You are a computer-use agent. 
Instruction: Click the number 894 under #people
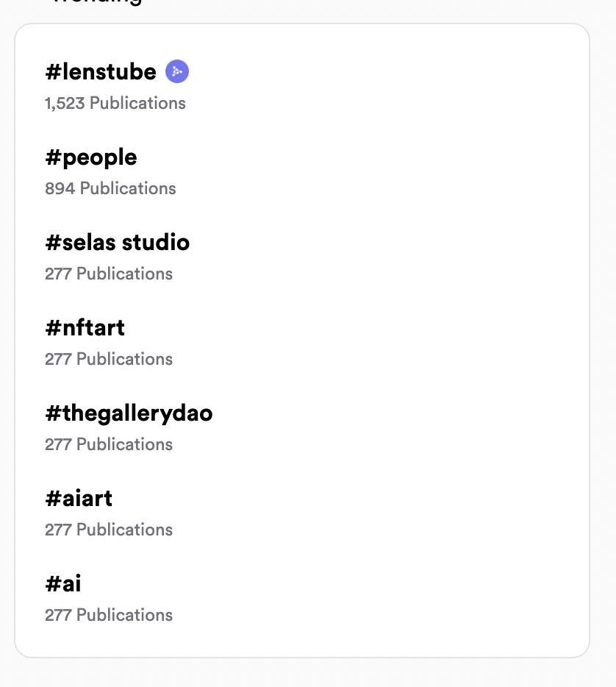pyautogui.click(x=60, y=189)
